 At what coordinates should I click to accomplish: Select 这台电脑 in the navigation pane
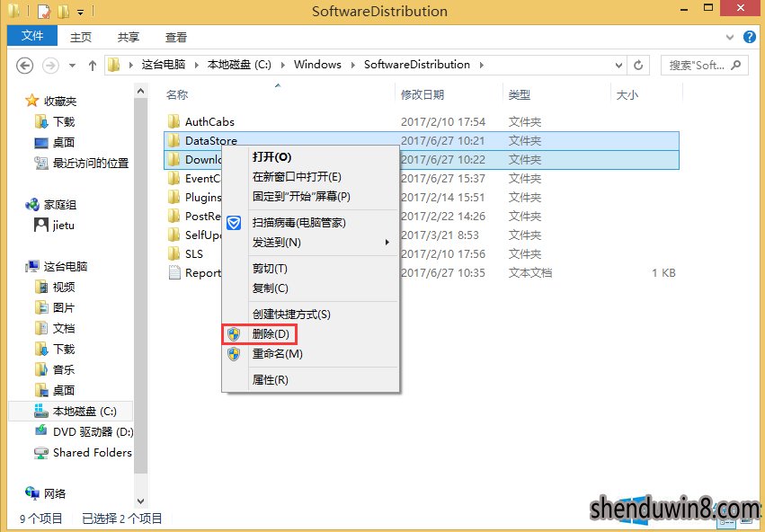66,266
